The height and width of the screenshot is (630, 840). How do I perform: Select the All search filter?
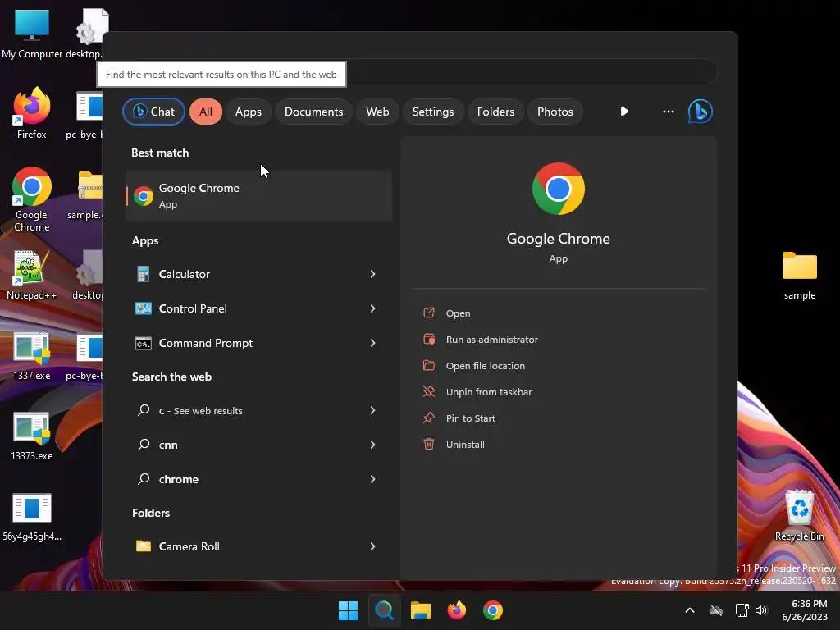(x=206, y=112)
